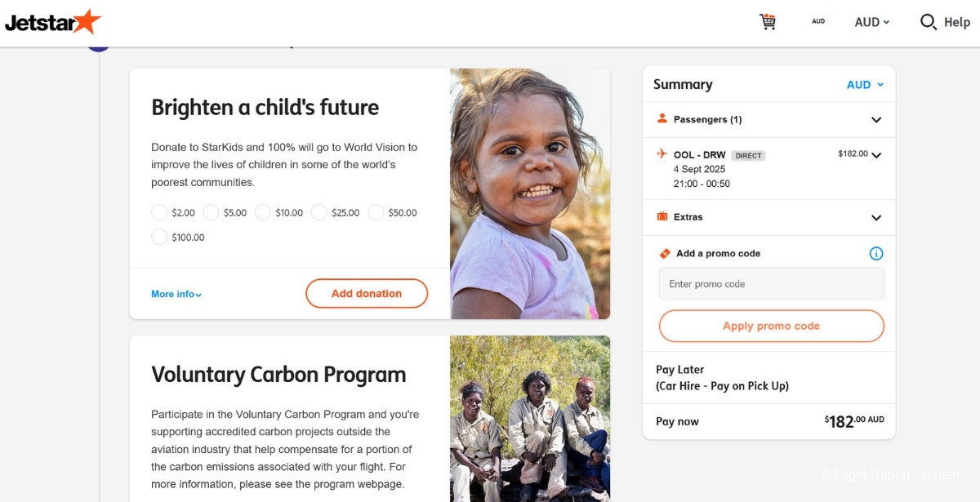Expand the Passengers (1) section
The width and height of the screenshot is (980, 502).
(876, 120)
